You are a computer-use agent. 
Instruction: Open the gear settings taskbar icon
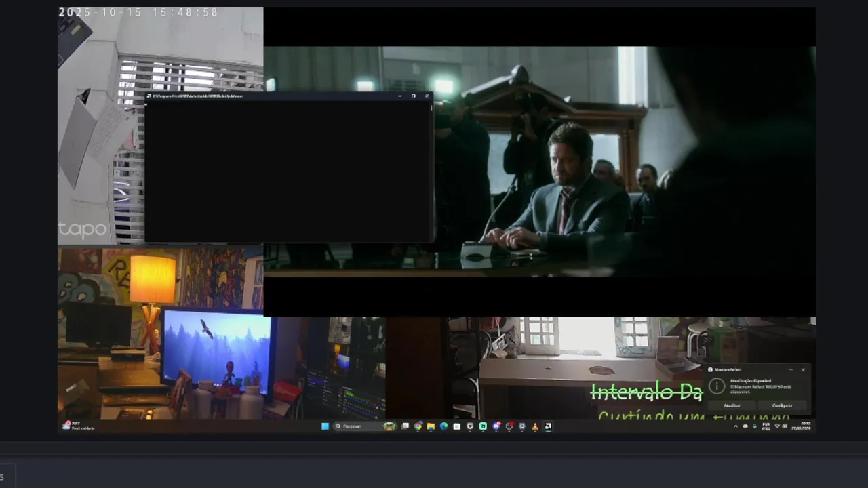tap(522, 426)
